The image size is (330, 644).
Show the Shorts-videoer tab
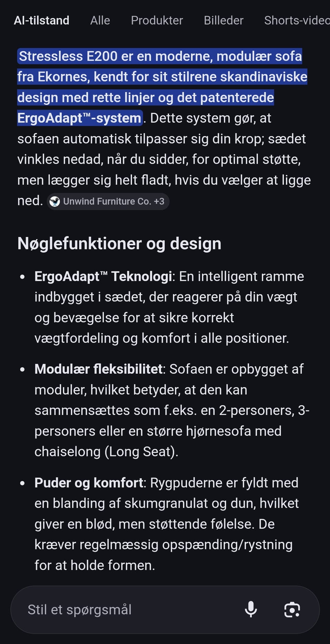pyautogui.click(x=297, y=21)
